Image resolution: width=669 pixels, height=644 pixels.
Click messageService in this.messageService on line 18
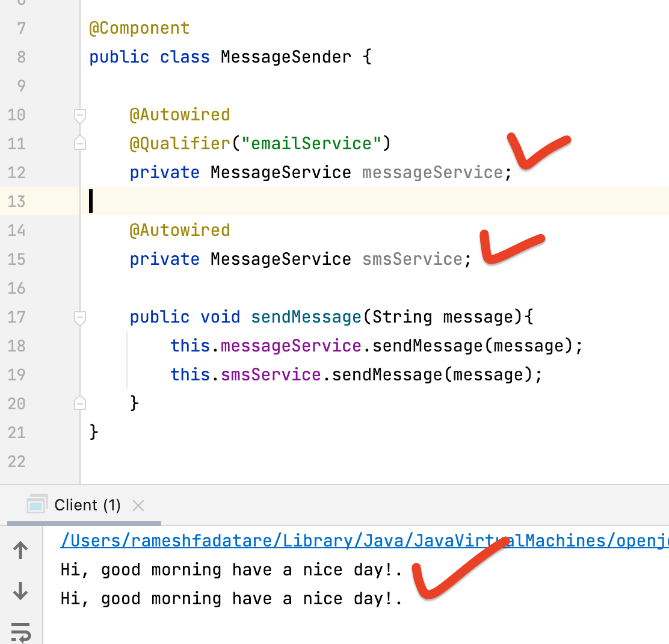click(291, 345)
